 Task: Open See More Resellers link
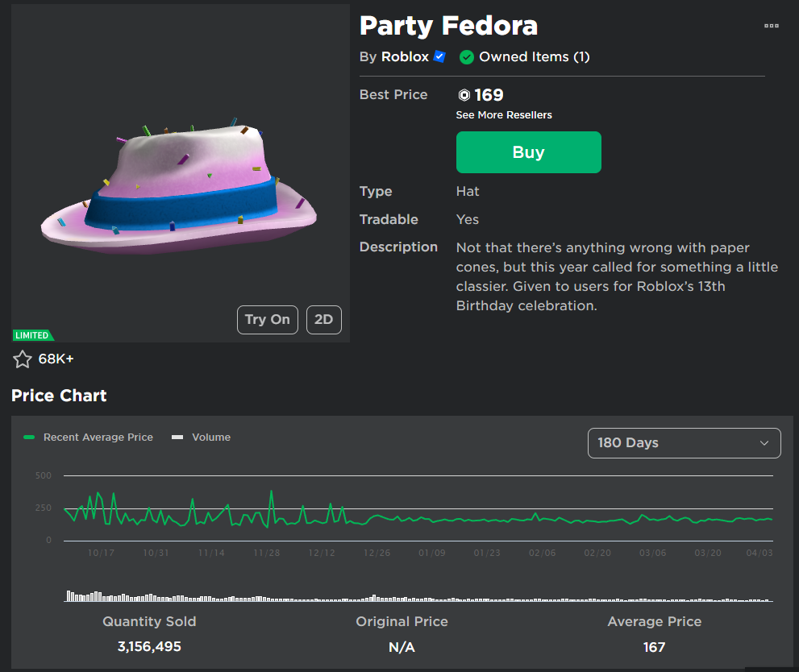click(x=503, y=115)
